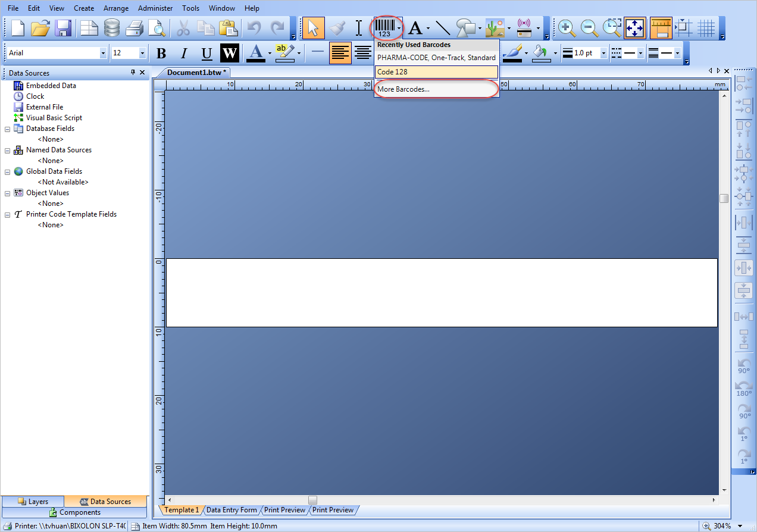Select Embedded Data source
The height and width of the screenshot is (532, 757).
[51, 86]
